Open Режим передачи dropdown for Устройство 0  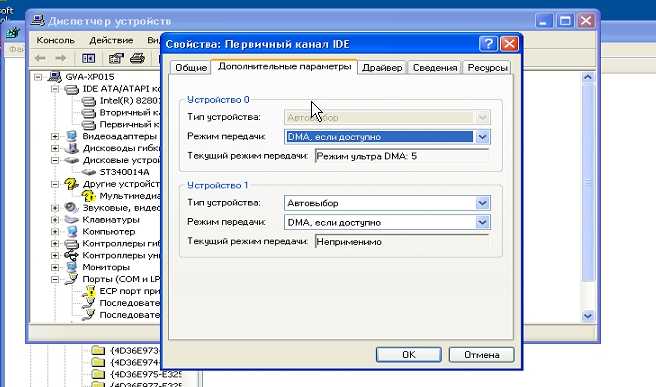482,137
